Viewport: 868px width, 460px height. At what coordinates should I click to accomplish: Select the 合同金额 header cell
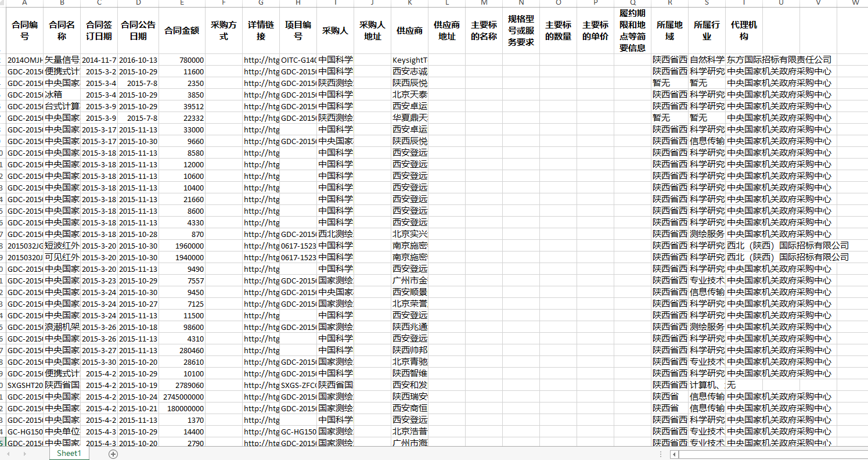click(182, 31)
